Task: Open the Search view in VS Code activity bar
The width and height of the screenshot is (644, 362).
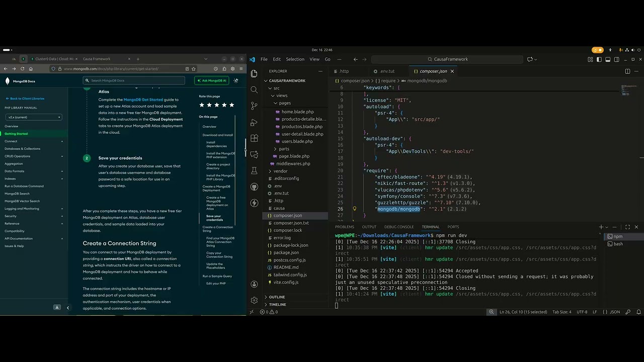Action: click(x=254, y=89)
